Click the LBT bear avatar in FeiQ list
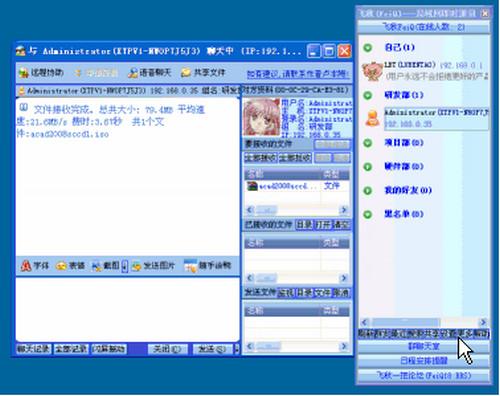The height and width of the screenshot is (396, 500). coord(372,71)
